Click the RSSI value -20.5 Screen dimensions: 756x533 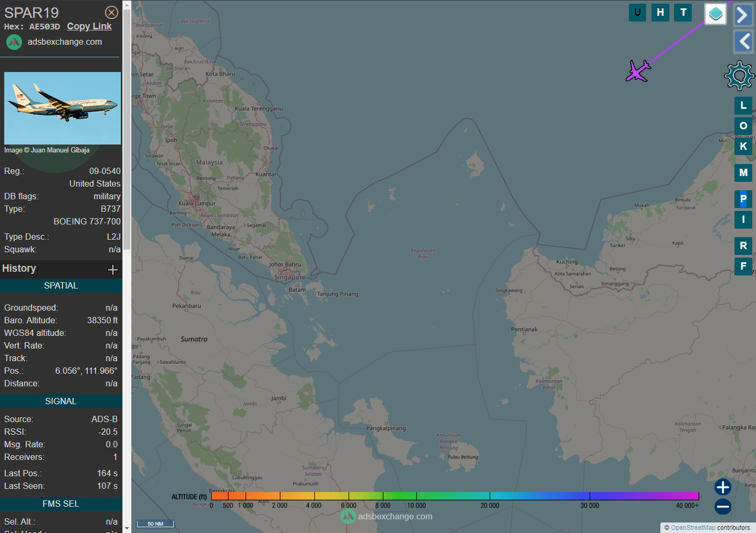pos(108,432)
